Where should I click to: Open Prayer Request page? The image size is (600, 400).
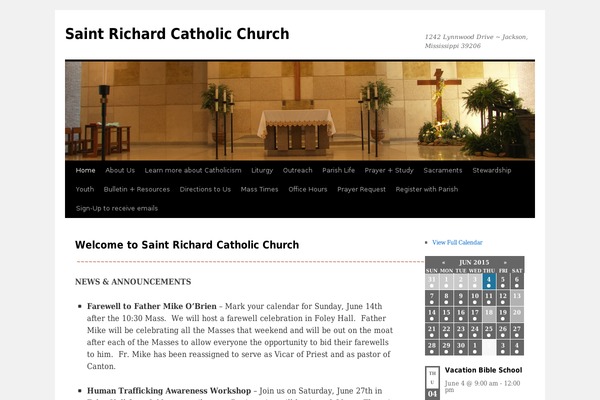pos(361,189)
